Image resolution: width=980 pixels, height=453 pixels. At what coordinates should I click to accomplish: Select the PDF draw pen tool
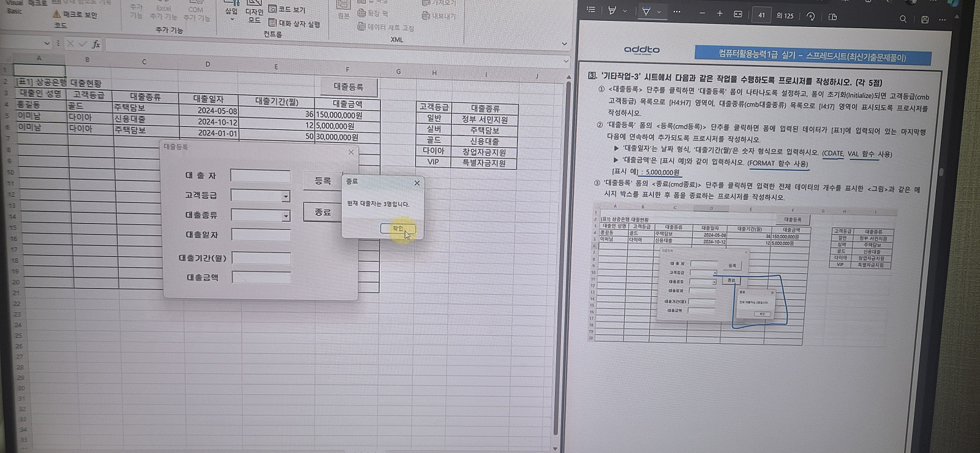click(646, 11)
